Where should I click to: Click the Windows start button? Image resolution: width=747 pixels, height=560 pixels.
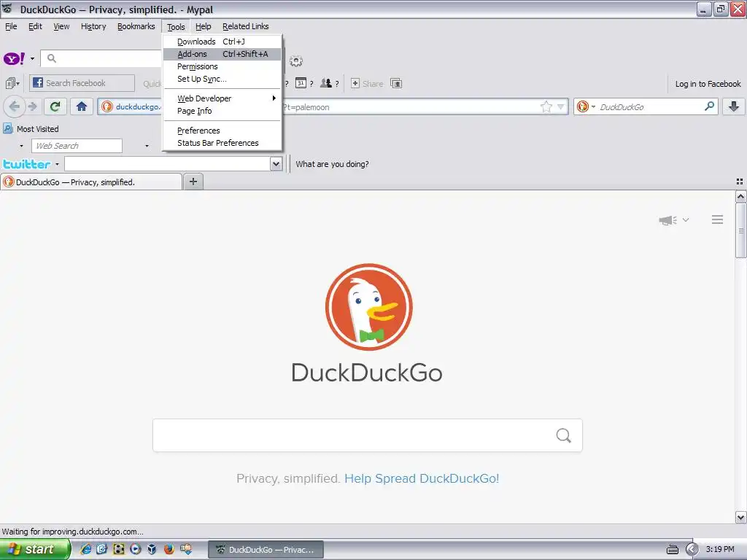pyautogui.click(x=34, y=549)
